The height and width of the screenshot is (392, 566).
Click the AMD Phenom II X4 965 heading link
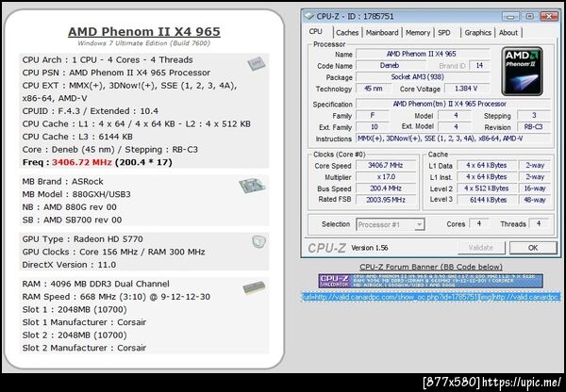(144, 32)
